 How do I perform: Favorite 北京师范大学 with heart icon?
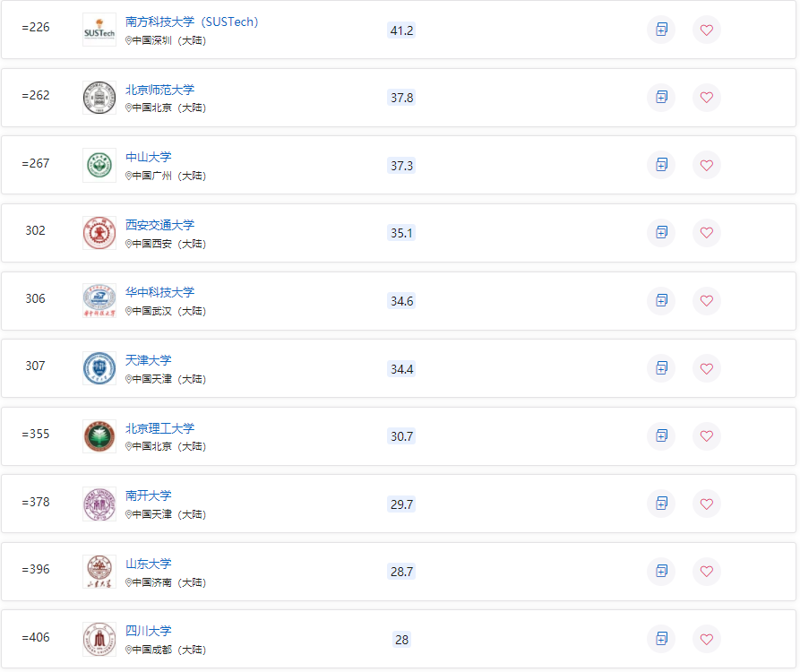pyautogui.click(x=707, y=97)
